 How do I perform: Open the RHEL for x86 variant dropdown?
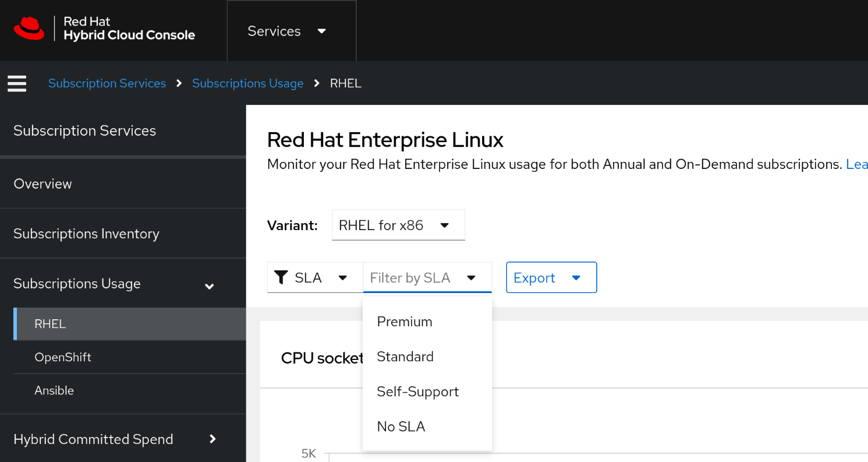pyautogui.click(x=398, y=225)
